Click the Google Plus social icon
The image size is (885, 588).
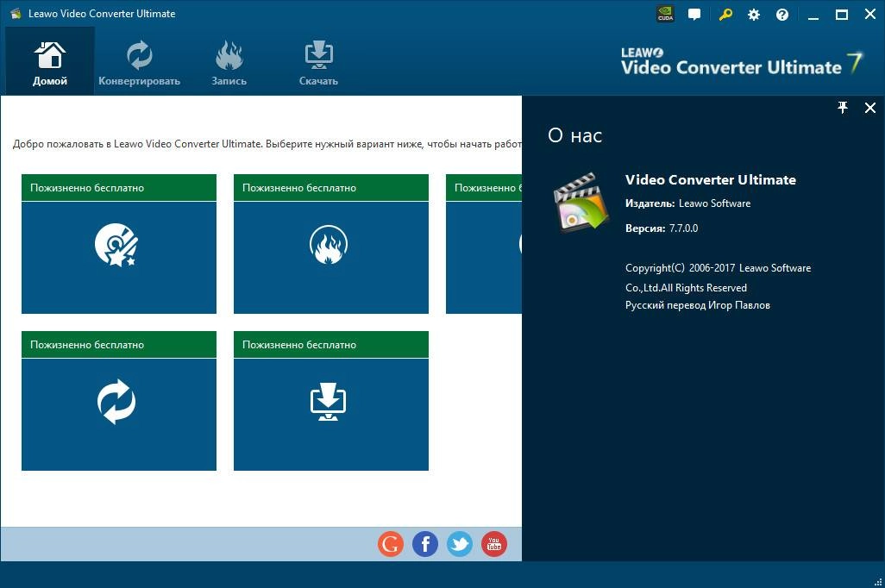pos(391,544)
